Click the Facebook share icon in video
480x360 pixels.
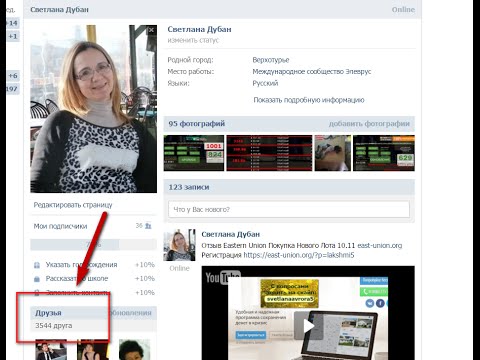[380, 303]
